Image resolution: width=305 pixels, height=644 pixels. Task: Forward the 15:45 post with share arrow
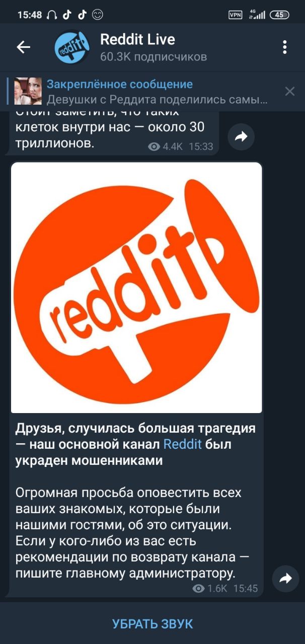pyautogui.click(x=285, y=579)
